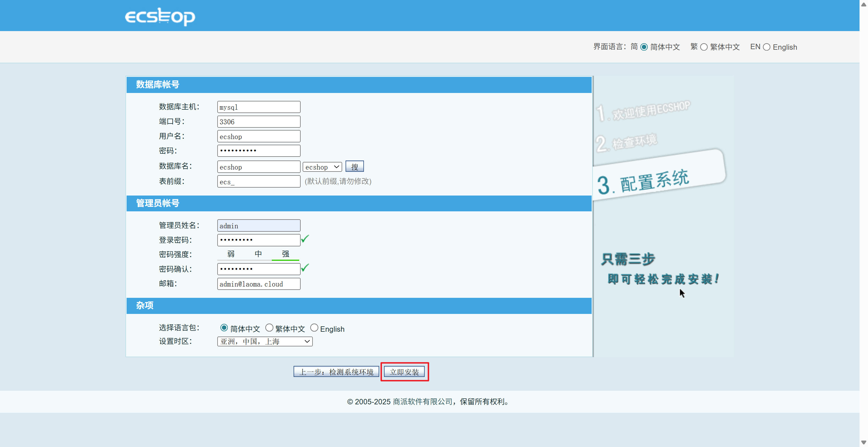Click the 搜 database search button
The width and height of the screenshot is (868, 447).
355,167
